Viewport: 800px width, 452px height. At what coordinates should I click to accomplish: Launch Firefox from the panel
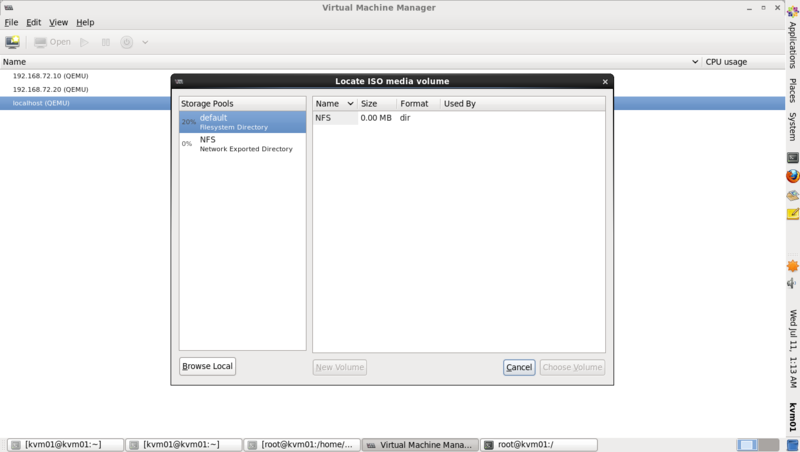(x=792, y=176)
